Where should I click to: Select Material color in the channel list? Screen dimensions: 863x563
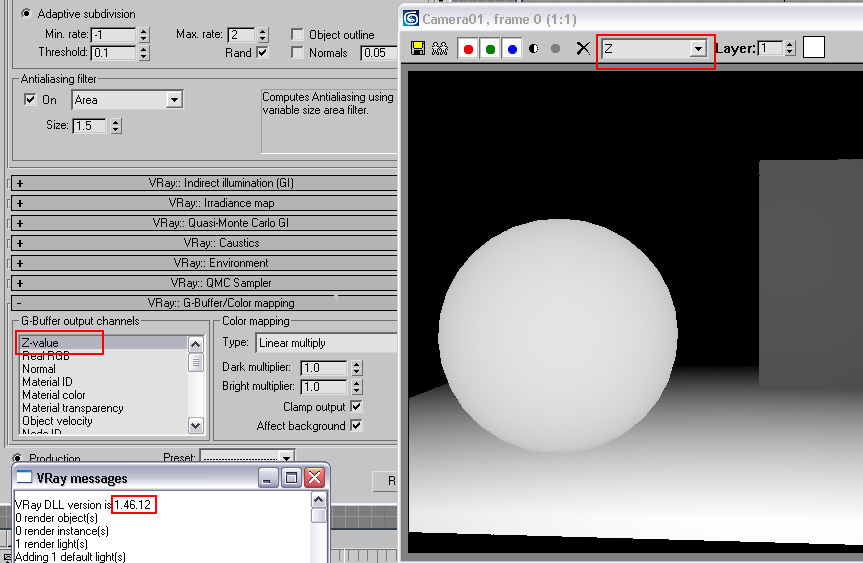(x=54, y=395)
